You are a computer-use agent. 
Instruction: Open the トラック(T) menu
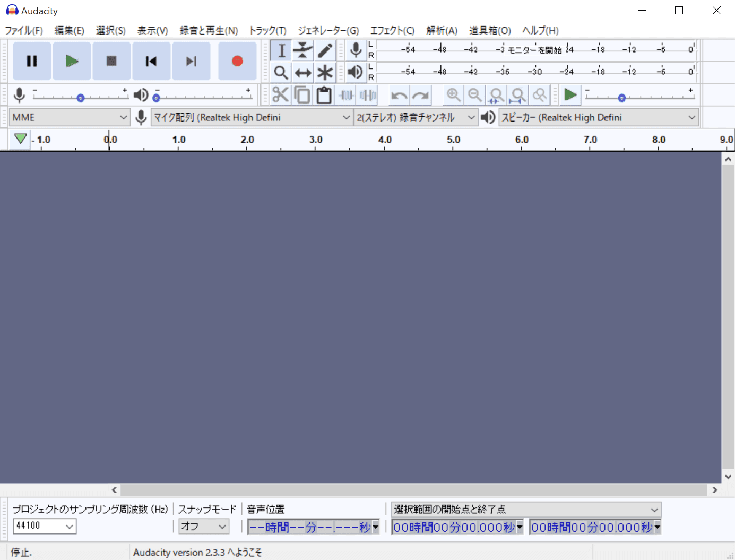click(x=268, y=31)
